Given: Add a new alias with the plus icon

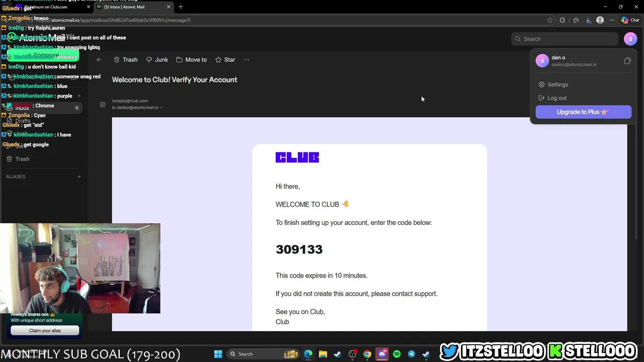Looking at the screenshot, I should click(79, 176).
